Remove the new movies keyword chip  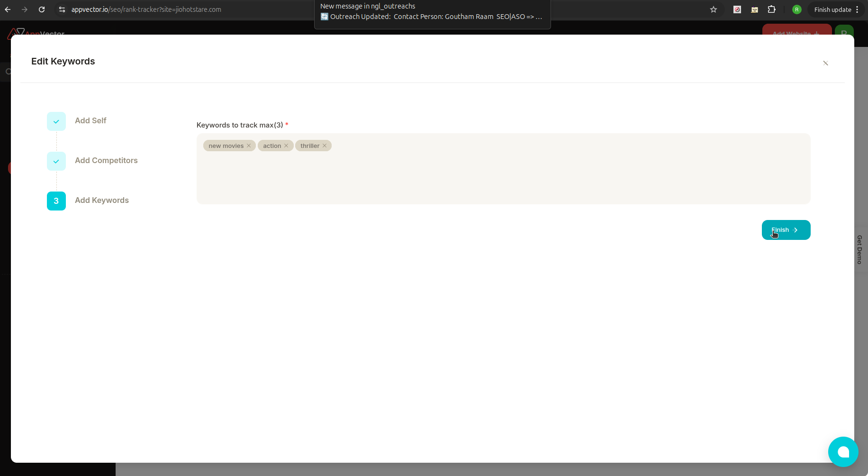(x=249, y=146)
